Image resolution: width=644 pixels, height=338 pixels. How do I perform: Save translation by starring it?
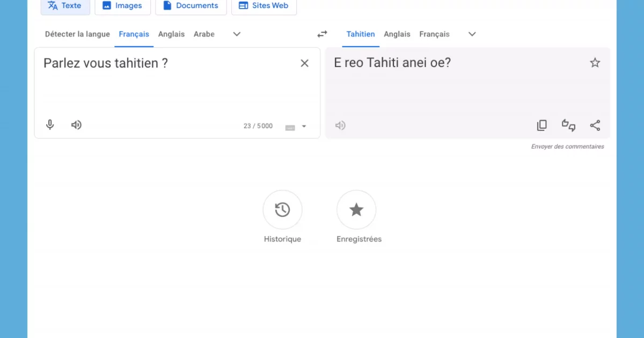[595, 62]
